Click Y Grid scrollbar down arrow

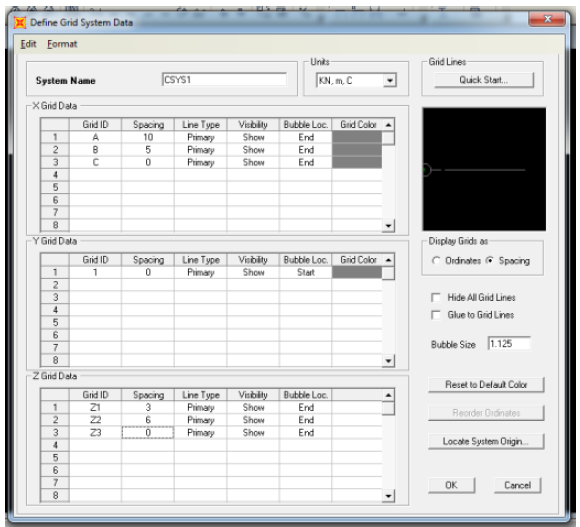[388, 360]
